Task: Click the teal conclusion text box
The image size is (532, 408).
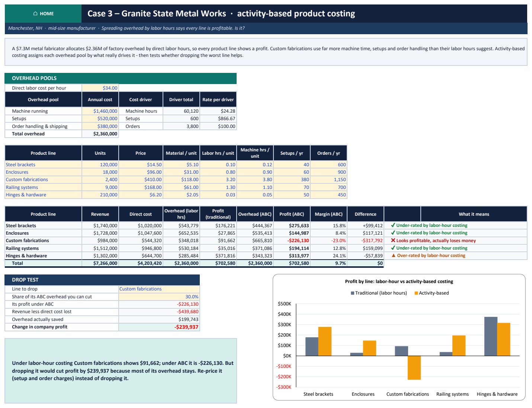Action: point(121,371)
